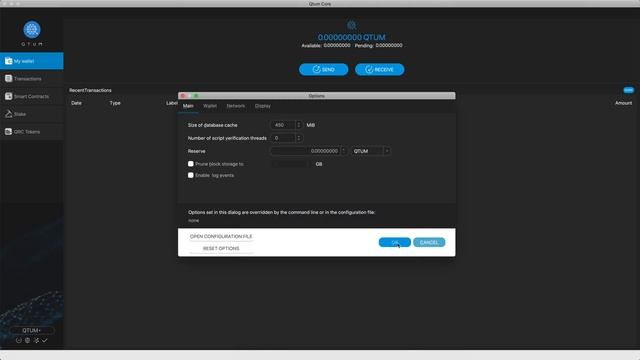Click the prune block storage GB field
The image size is (640, 360).
tap(291, 164)
